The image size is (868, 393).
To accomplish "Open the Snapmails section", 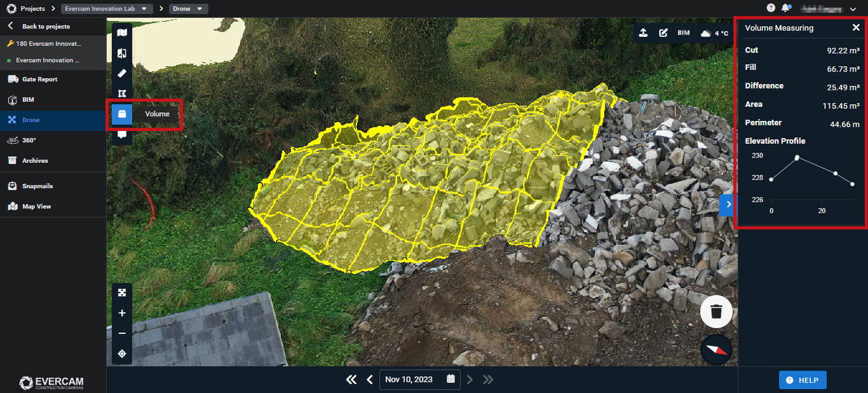I will pyautogui.click(x=53, y=186).
